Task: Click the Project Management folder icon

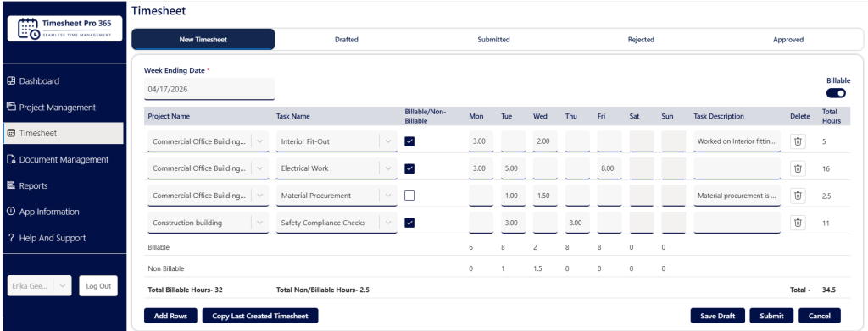Action: [11, 107]
